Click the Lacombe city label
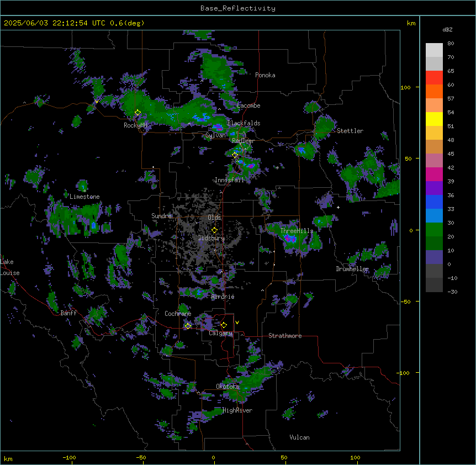This screenshot has width=476, height=465. [x=248, y=105]
